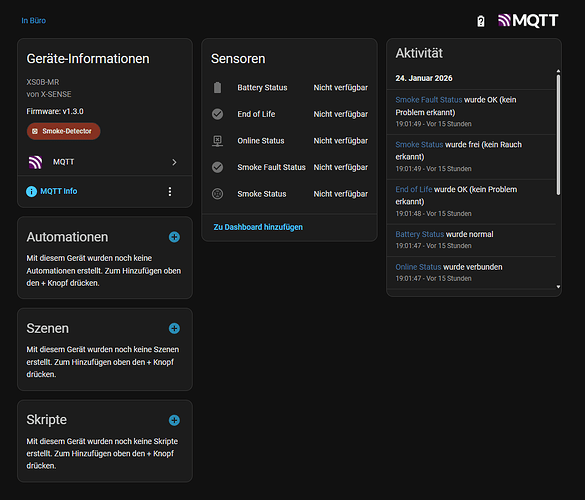585x500 pixels.
Task: Click the Battery Status sensor icon
Action: tap(218, 88)
